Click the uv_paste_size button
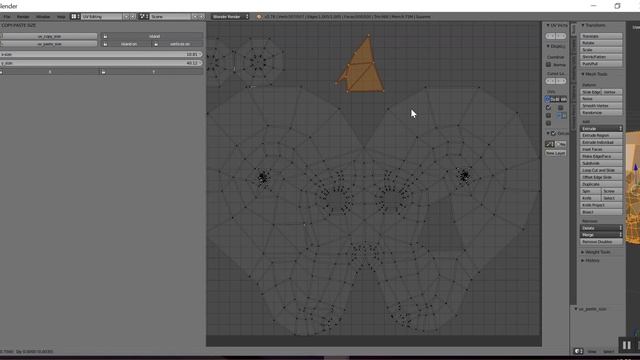 coord(49,44)
